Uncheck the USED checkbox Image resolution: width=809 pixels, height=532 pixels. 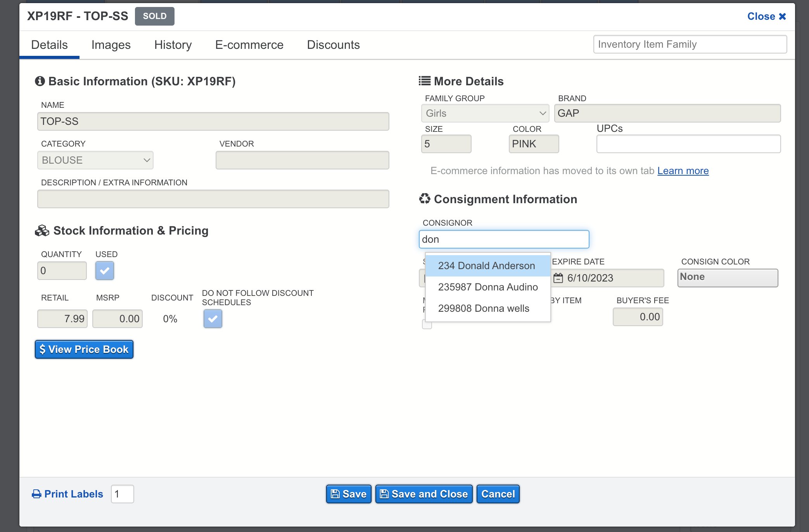(x=105, y=271)
